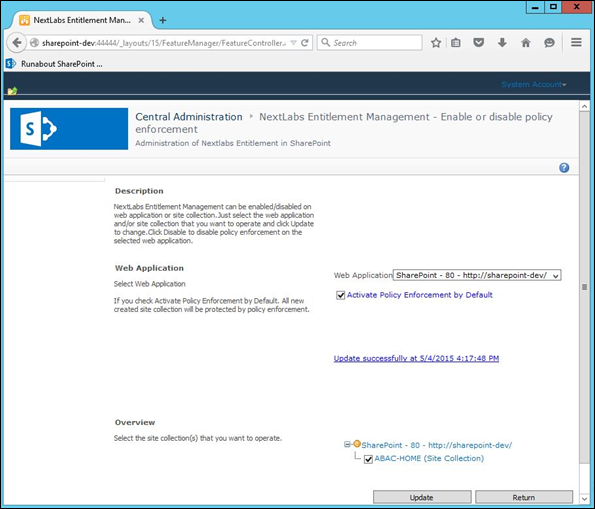Screen dimensions: 595x509
Task: Open URL history dropdown arrow in address bar
Action: tap(293, 43)
